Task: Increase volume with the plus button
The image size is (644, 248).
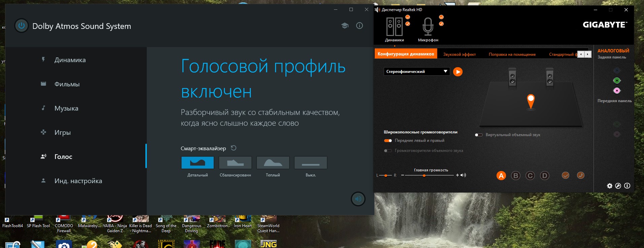Action: pyautogui.click(x=457, y=175)
